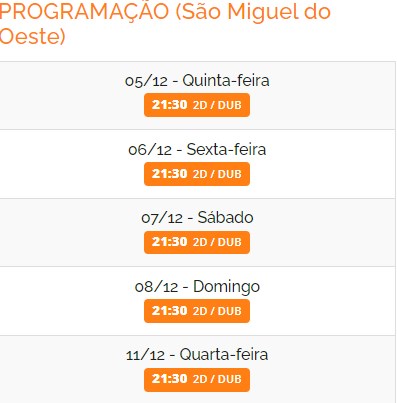The width and height of the screenshot is (397, 403).
Task: Click the 21:30 time text in Domingo row
Action: click(x=170, y=311)
